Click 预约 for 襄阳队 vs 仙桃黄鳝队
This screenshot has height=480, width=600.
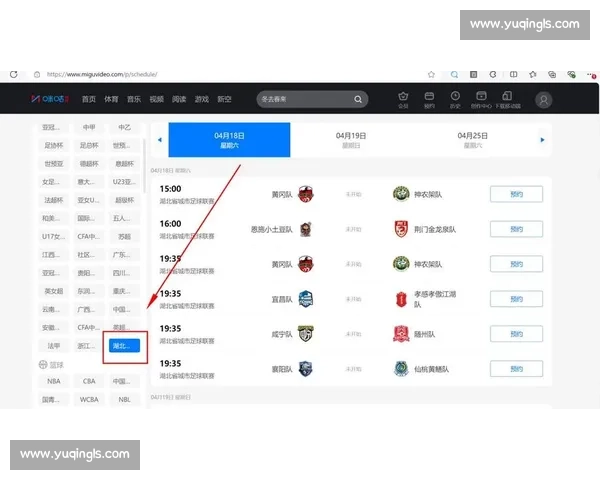pos(516,369)
